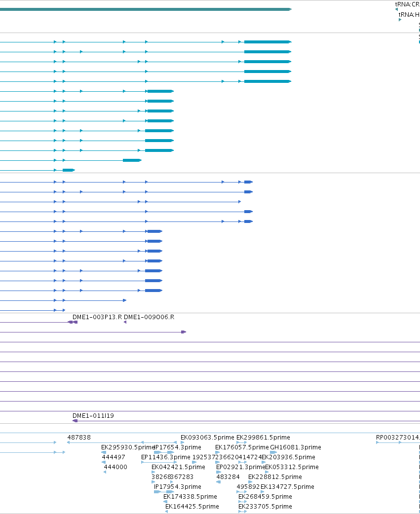Select the DME1-011I19 clone label
This screenshot has width=420, height=514.
click(93, 416)
